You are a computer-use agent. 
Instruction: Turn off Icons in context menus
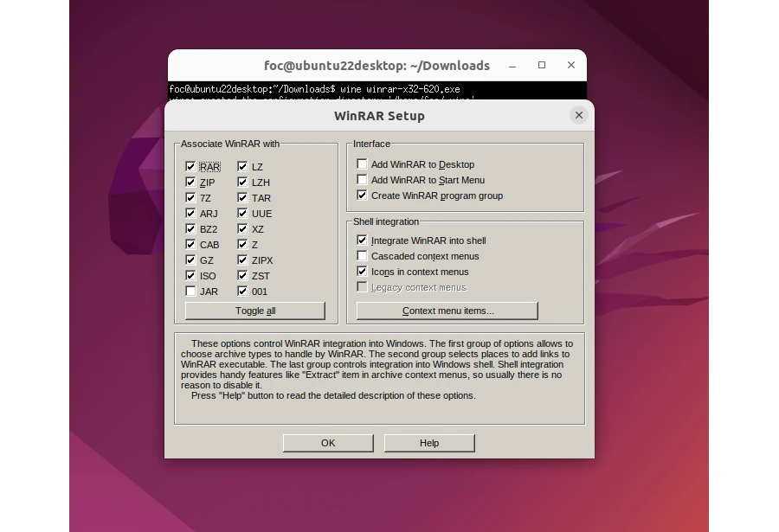(x=362, y=272)
